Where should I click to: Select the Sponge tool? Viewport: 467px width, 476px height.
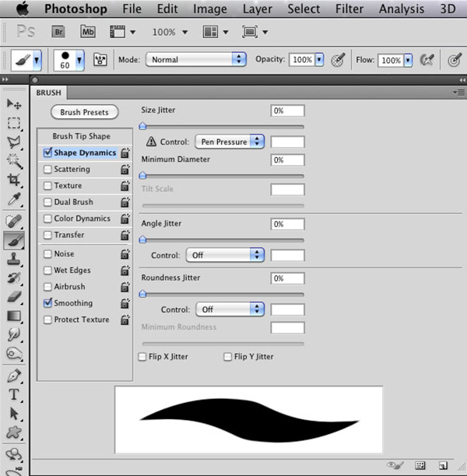point(14,353)
